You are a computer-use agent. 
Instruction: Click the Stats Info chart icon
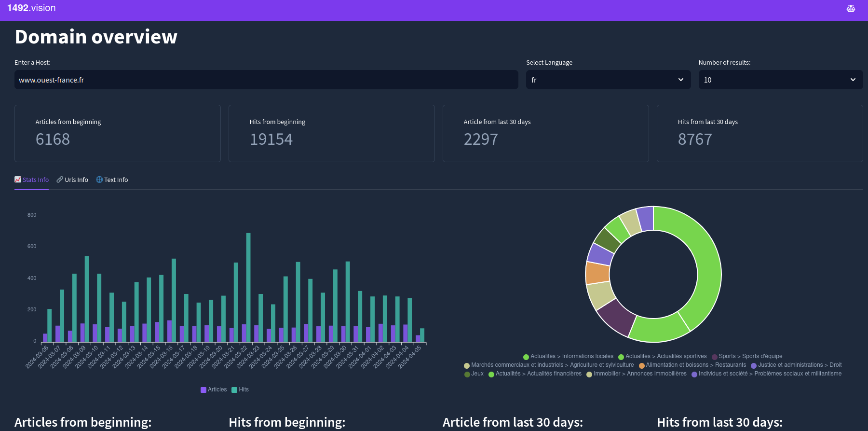click(x=18, y=180)
